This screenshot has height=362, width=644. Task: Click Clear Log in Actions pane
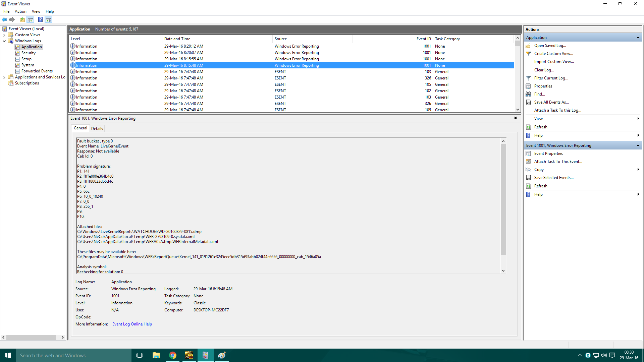(544, 70)
